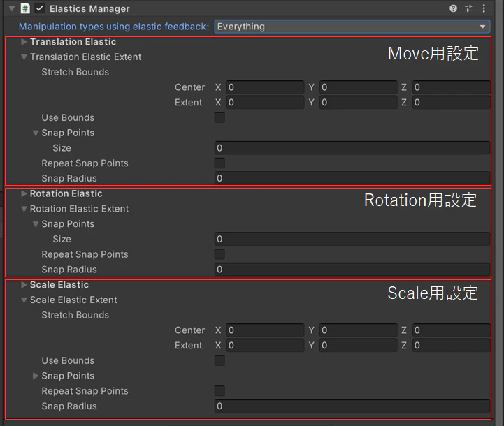This screenshot has width=504, height=426.
Task: Edit rotation Snap Points Size field
Action: coord(352,239)
